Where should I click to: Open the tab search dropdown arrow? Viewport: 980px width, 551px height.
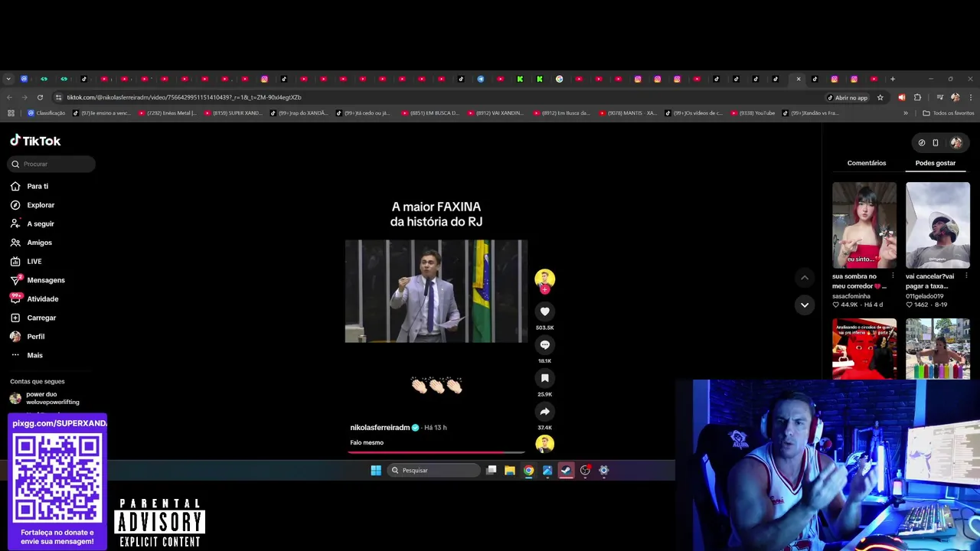click(8, 79)
